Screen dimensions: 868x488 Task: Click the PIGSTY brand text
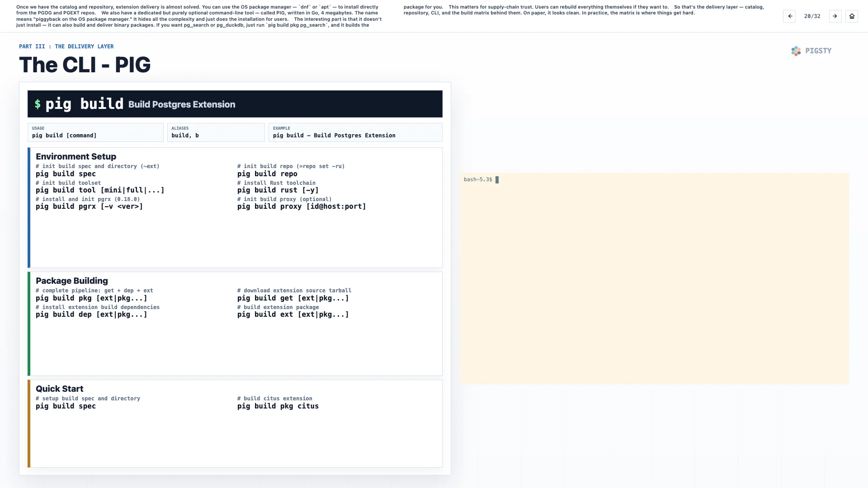pos(818,51)
